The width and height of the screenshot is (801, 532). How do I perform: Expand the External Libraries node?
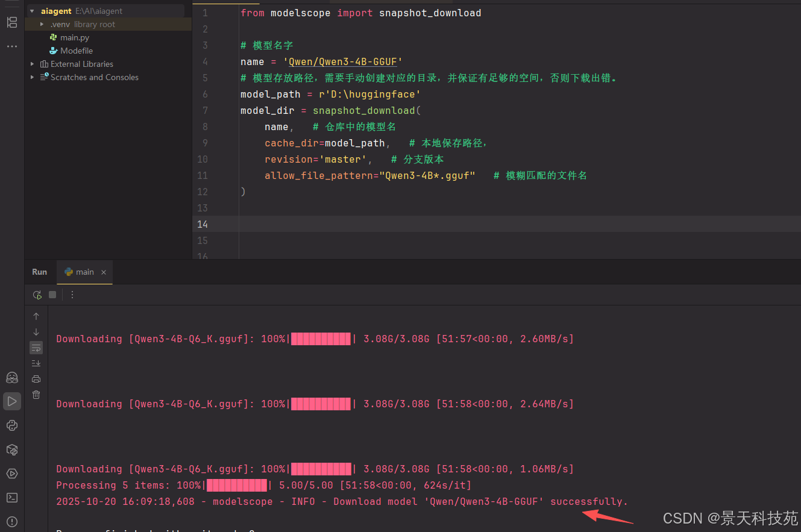32,64
